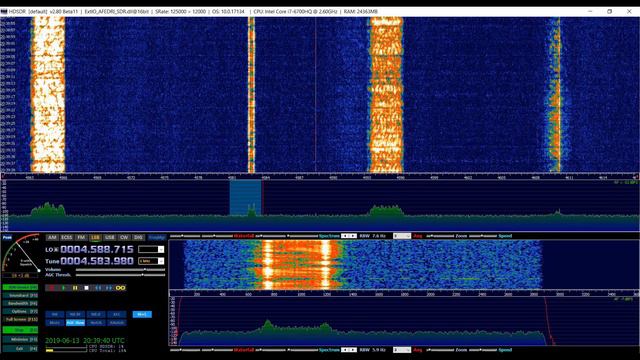Click the white stop square icon
640x360 pixels.
click(x=87, y=288)
